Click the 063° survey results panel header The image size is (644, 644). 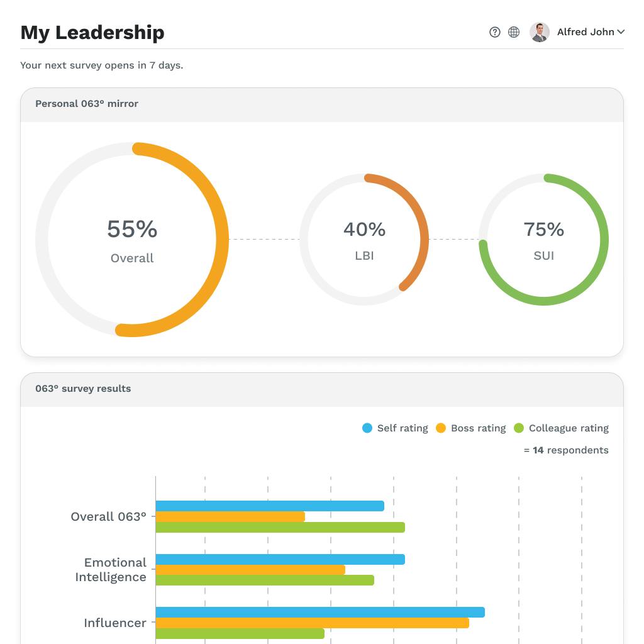(83, 389)
